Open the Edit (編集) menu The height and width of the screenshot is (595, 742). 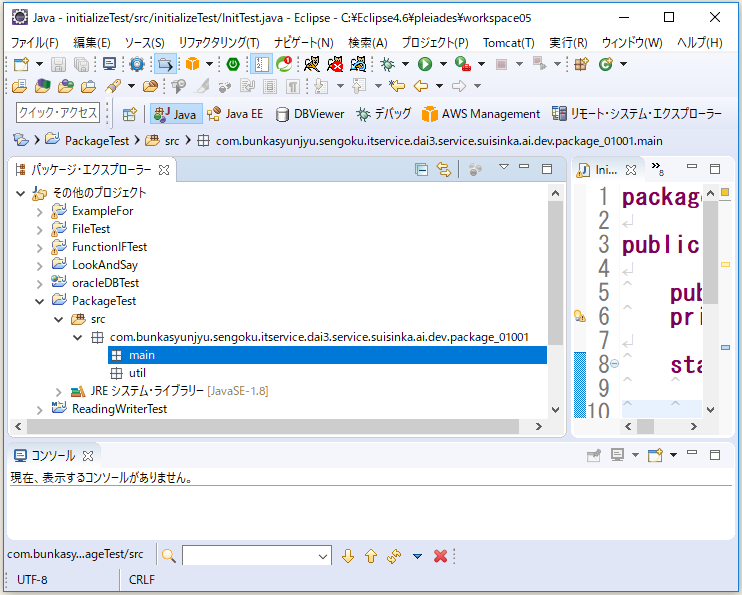click(x=92, y=43)
